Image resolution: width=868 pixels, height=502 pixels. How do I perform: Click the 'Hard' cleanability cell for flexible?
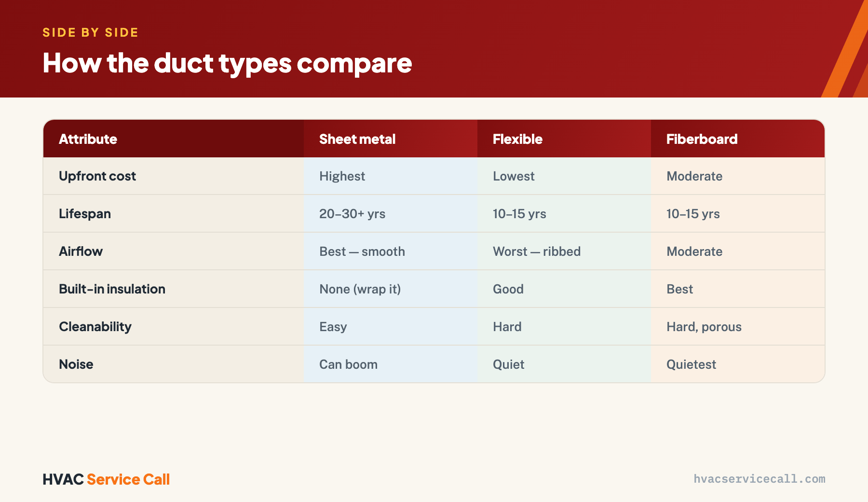(x=564, y=327)
